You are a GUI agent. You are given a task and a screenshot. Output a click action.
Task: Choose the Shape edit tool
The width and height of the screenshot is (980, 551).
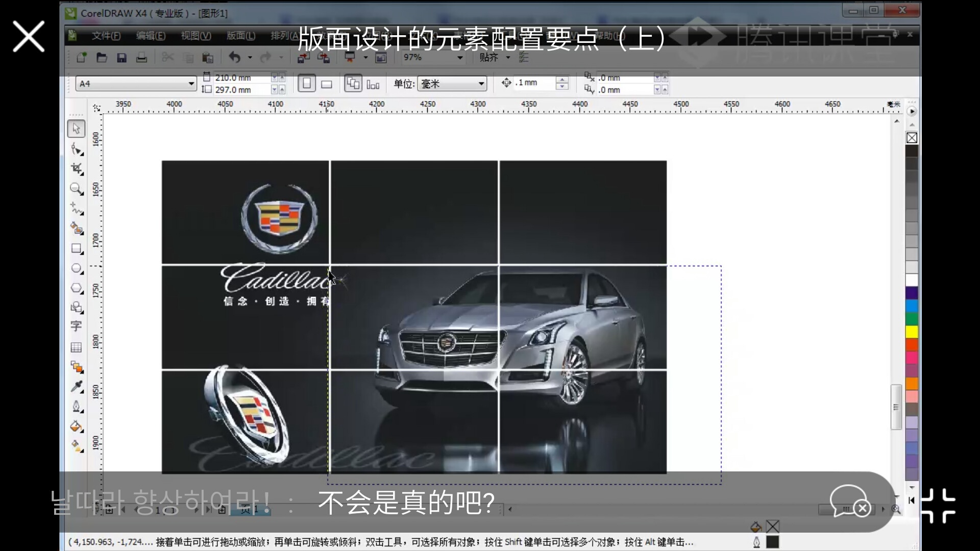(77, 149)
